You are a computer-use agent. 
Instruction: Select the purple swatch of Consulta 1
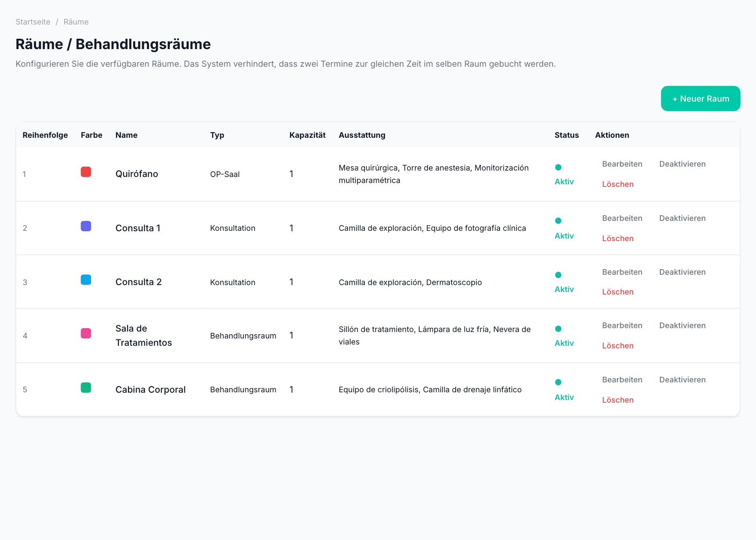86,226
